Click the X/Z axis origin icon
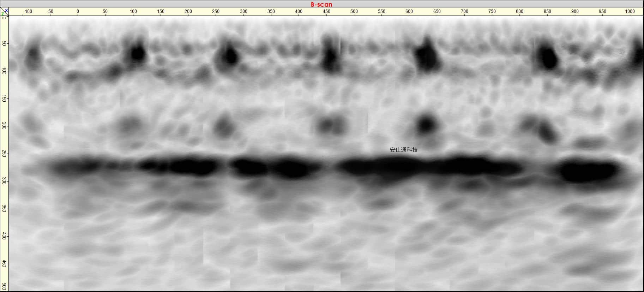This screenshot has width=644, height=292. [4, 12]
